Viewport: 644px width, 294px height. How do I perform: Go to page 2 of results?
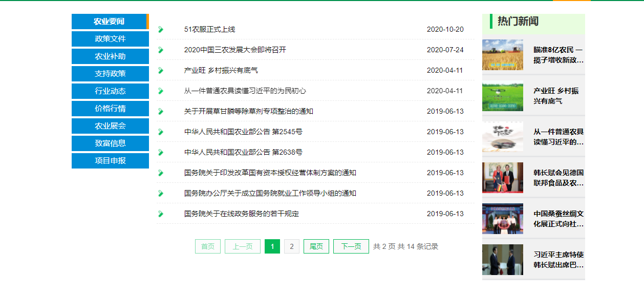292,246
